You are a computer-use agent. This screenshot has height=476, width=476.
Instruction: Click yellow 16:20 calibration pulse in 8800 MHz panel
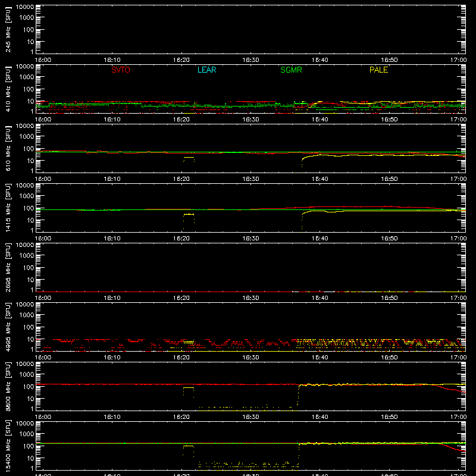coord(189,391)
